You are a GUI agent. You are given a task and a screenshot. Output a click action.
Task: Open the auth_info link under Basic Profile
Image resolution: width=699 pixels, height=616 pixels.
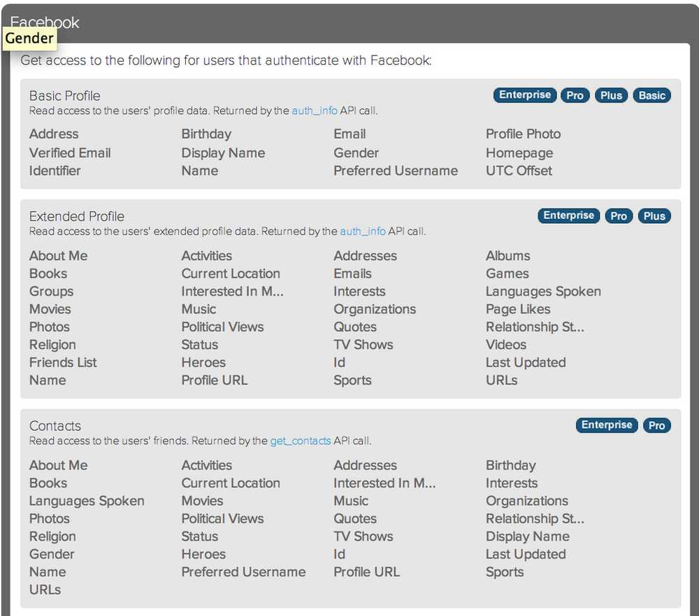[315, 110]
